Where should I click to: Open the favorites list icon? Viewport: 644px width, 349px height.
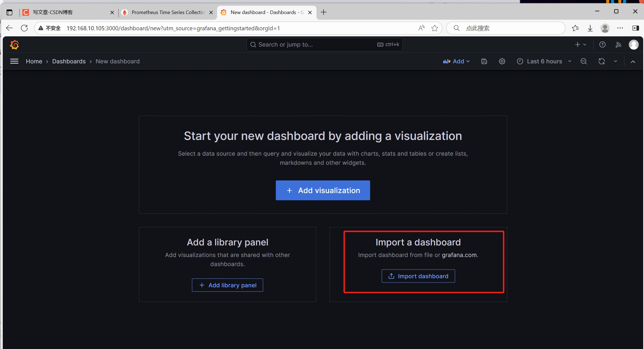point(575,28)
